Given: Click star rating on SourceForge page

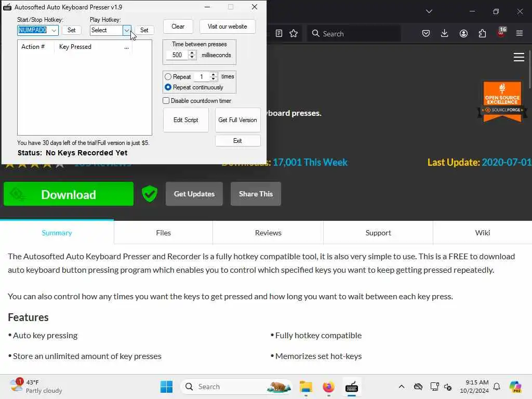Looking at the screenshot, I should (34, 165).
